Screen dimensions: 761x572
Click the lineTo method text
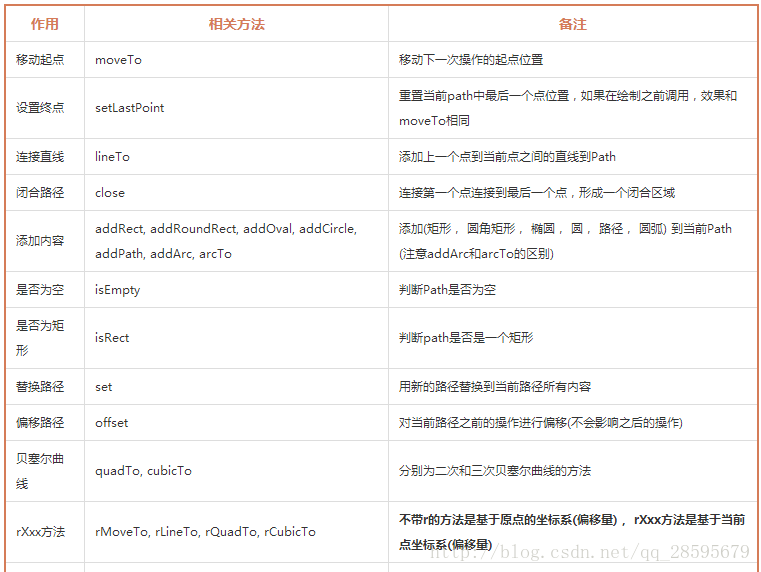pyautogui.click(x=113, y=157)
